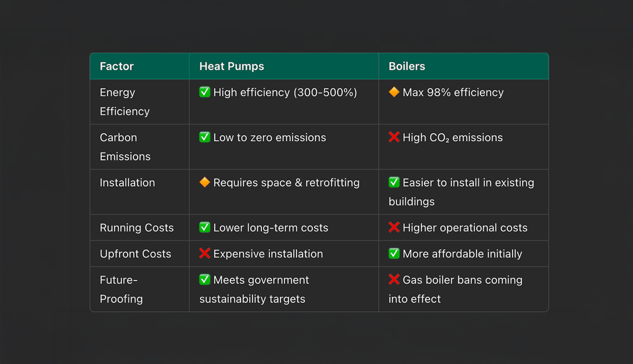Click the green check beside Lower long-term costs
Screen dimensions: 633x364
pyautogui.click(x=205, y=227)
